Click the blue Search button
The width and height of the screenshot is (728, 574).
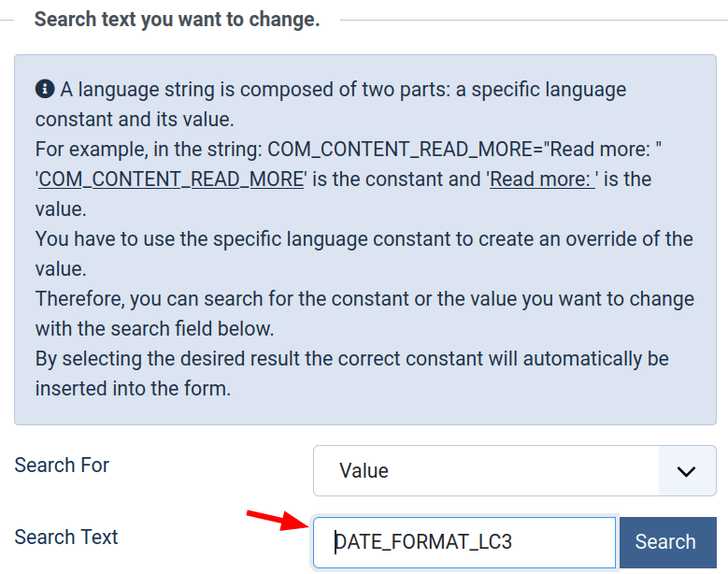pyautogui.click(x=667, y=542)
